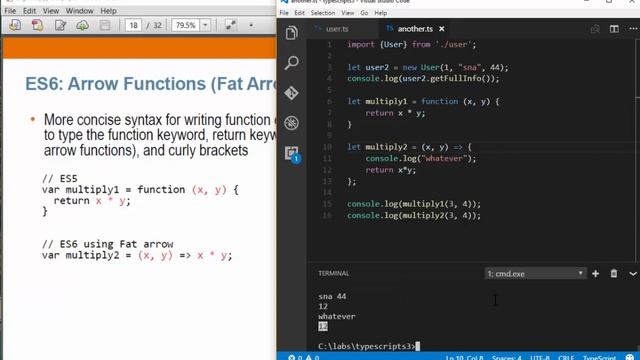The height and width of the screenshot is (360, 640).
Task: Kill the terminal with the trash icon
Action: 613,273
